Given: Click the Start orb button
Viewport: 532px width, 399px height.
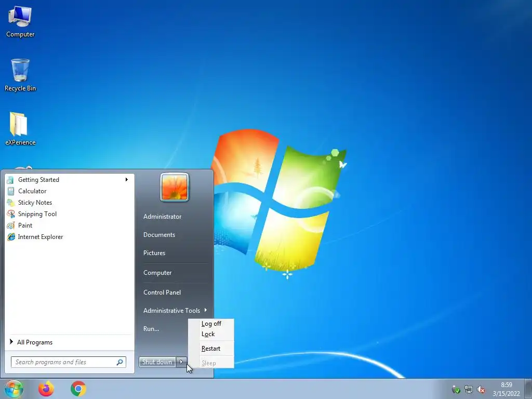Looking at the screenshot, I should (x=14, y=389).
